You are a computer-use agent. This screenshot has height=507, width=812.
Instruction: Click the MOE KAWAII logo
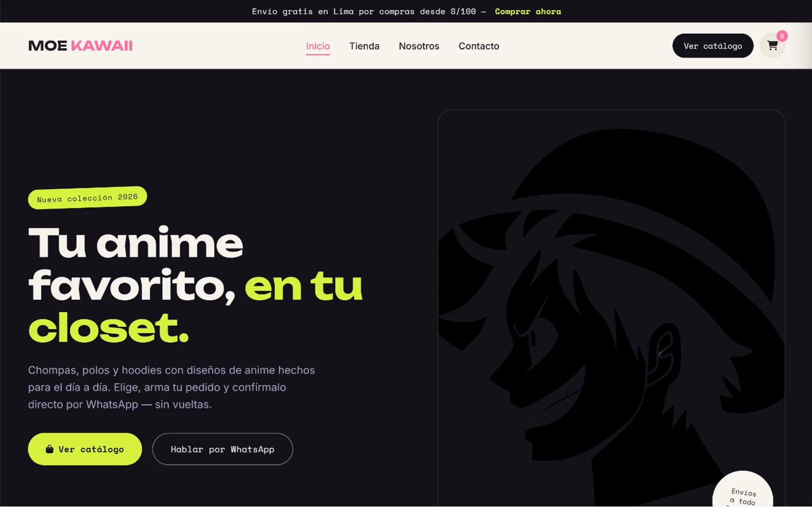pos(80,46)
